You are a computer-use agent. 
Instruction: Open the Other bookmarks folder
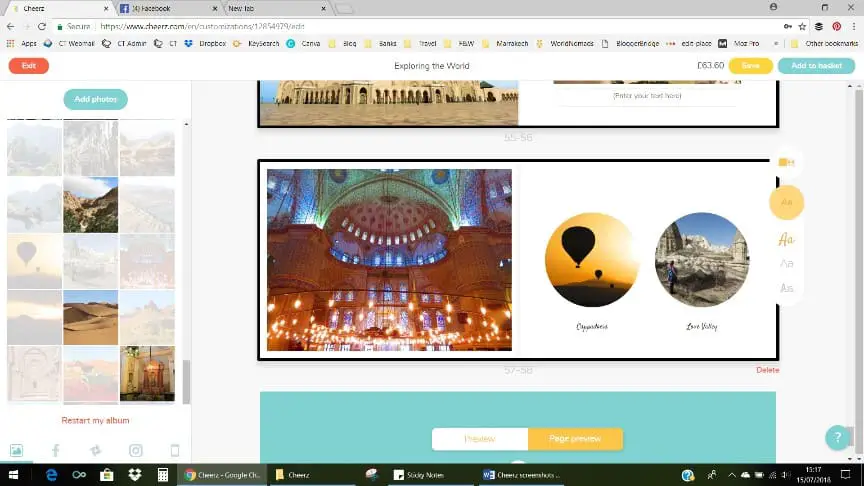point(824,43)
